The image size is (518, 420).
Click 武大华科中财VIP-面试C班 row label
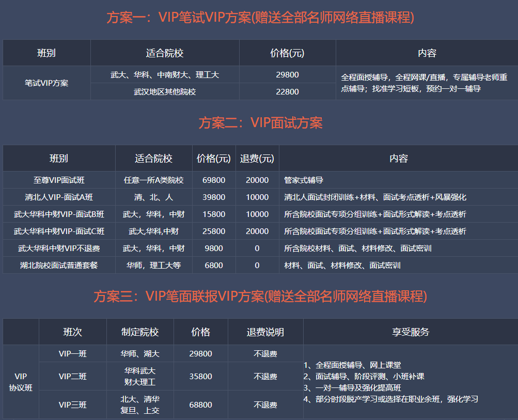click(x=59, y=231)
